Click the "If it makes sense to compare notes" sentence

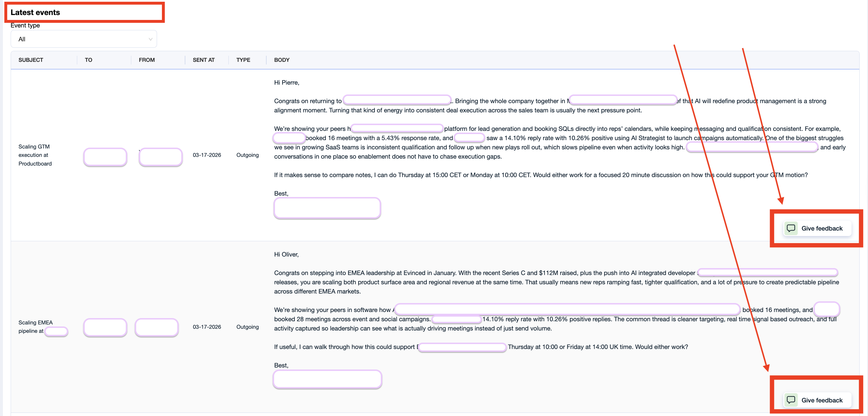pyautogui.click(x=541, y=175)
